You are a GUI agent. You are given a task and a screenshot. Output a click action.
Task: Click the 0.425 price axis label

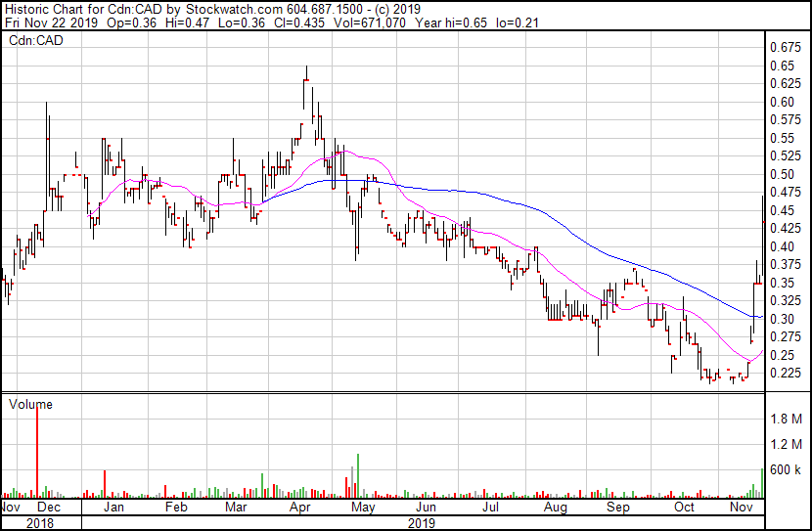point(785,228)
